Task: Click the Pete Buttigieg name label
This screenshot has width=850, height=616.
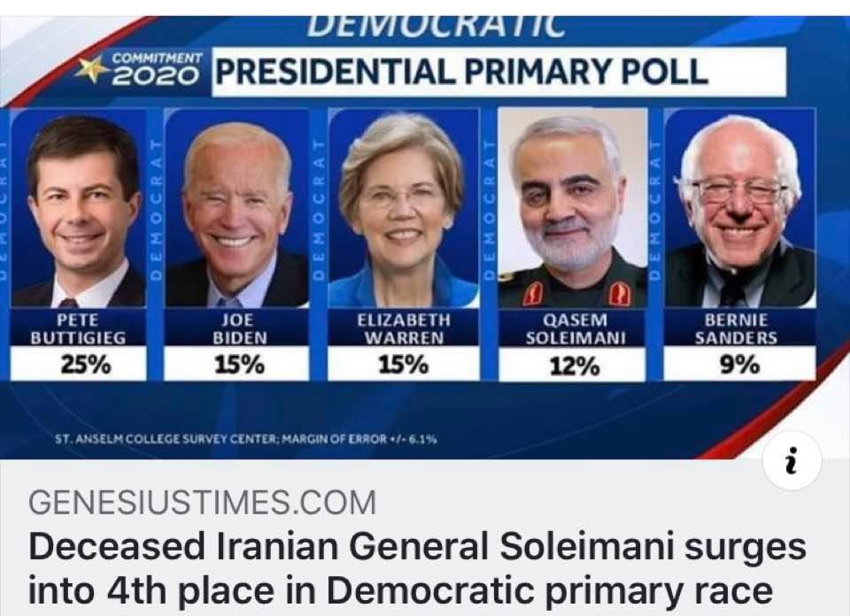Action: [79, 328]
